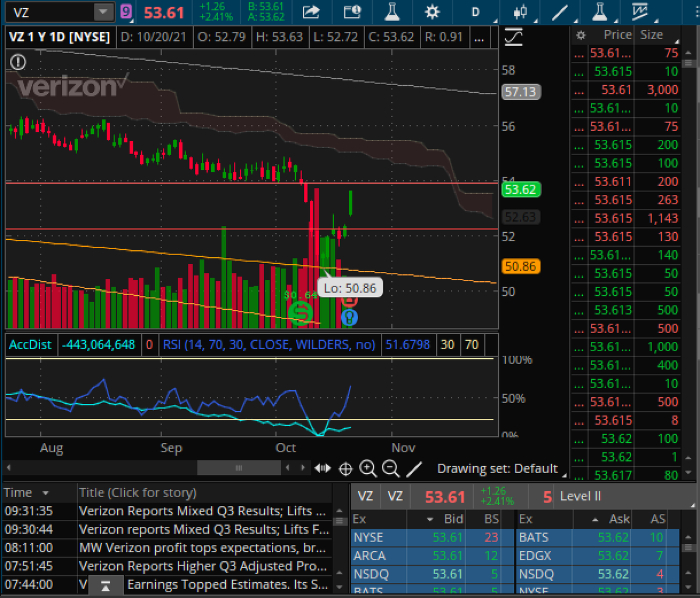The height and width of the screenshot is (598, 700).
Task: Select the ARCA bid row
Action: [432, 556]
